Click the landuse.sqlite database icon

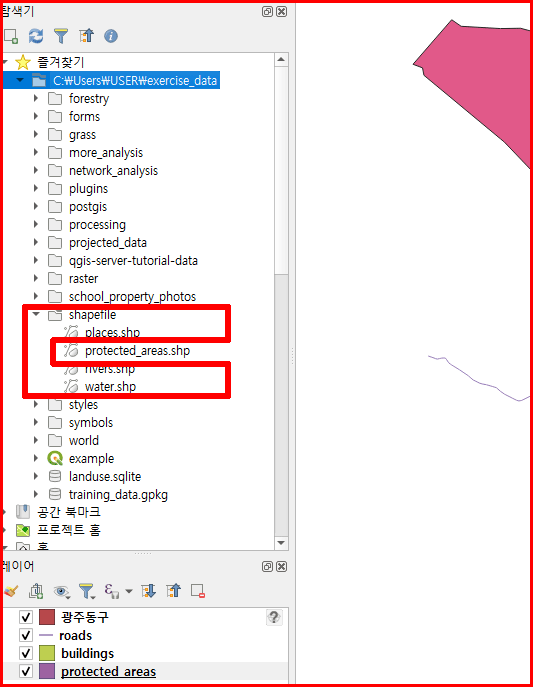tap(55, 476)
